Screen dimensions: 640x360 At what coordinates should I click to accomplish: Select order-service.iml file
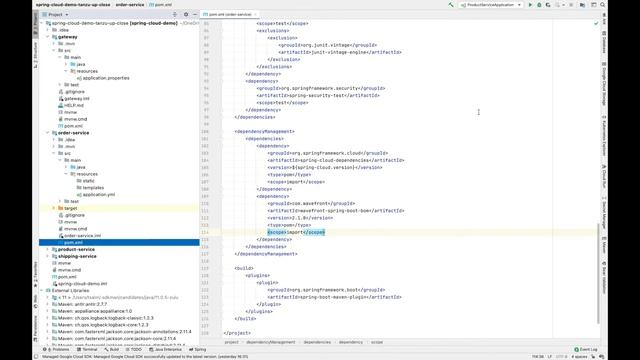(x=79, y=236)
